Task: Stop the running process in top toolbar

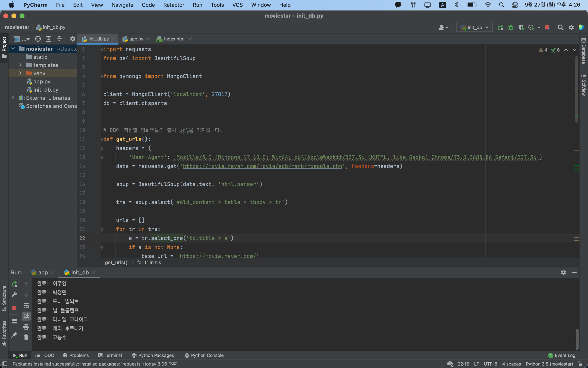Action: pyautogui.click(x=547, y=28)
